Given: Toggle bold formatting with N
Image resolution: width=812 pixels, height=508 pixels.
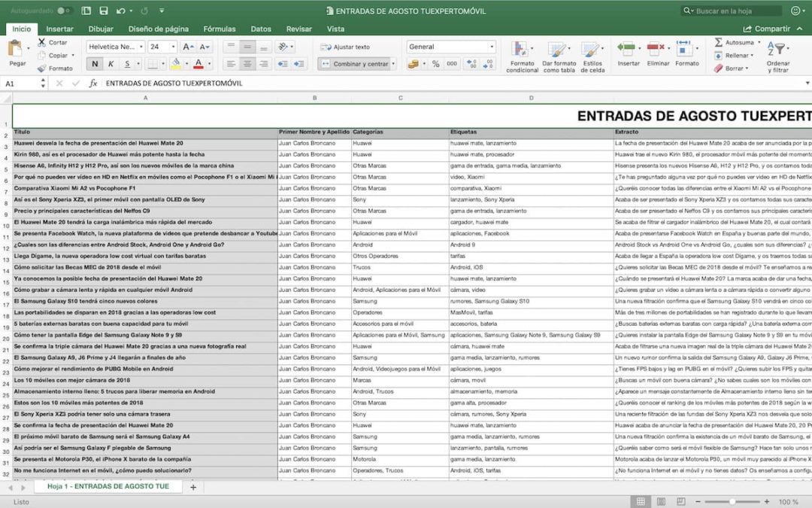Looking at the screenshot, I should click(x=95, y=63).
